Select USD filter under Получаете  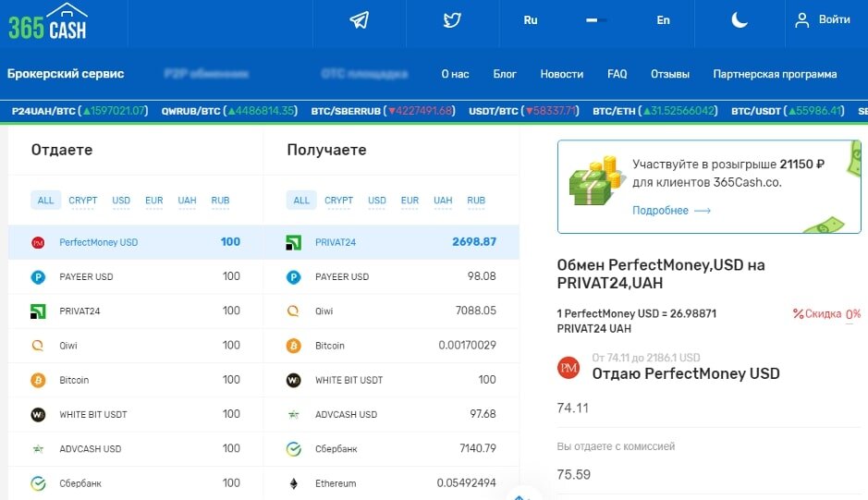[377, 201]
